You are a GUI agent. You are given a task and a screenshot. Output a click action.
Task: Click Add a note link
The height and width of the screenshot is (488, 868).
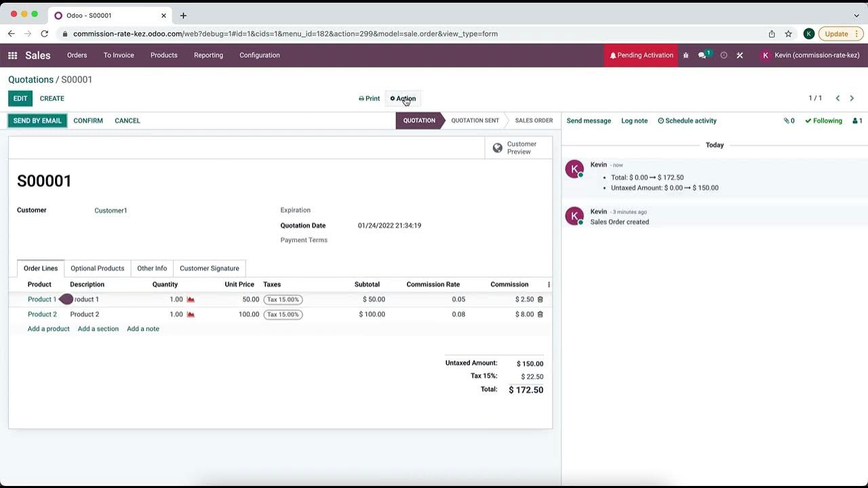pyautogui.click(x=143, y=329)
